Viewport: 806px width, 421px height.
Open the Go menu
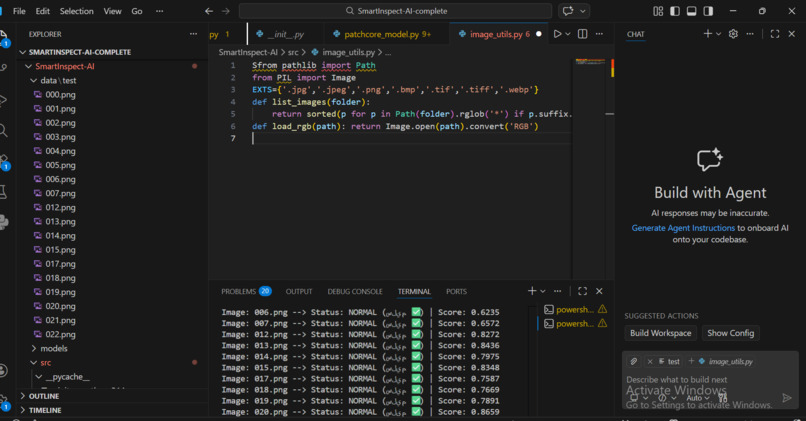point(137,11)
